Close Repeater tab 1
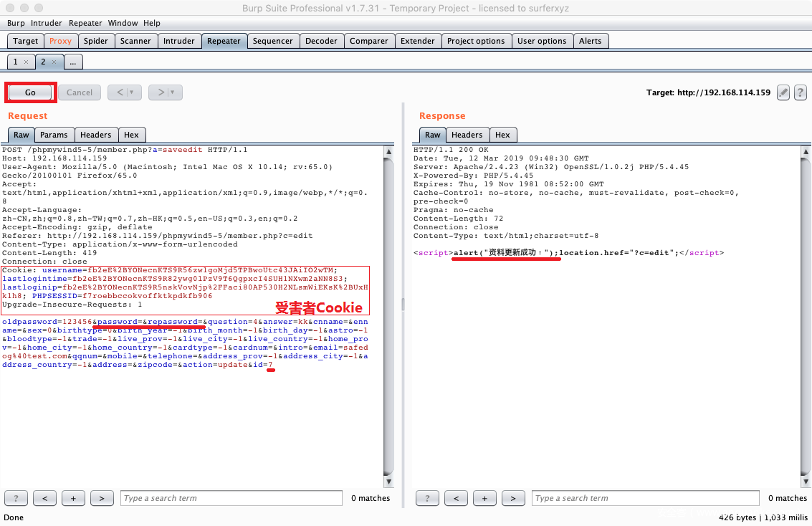The image size is (812, 526). tap(26, 62)
